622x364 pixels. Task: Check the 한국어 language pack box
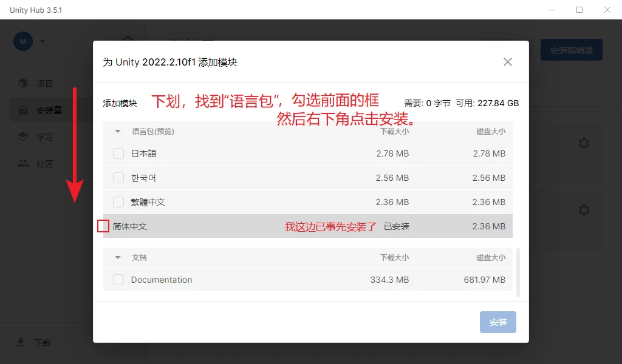(x=118, y=178)
